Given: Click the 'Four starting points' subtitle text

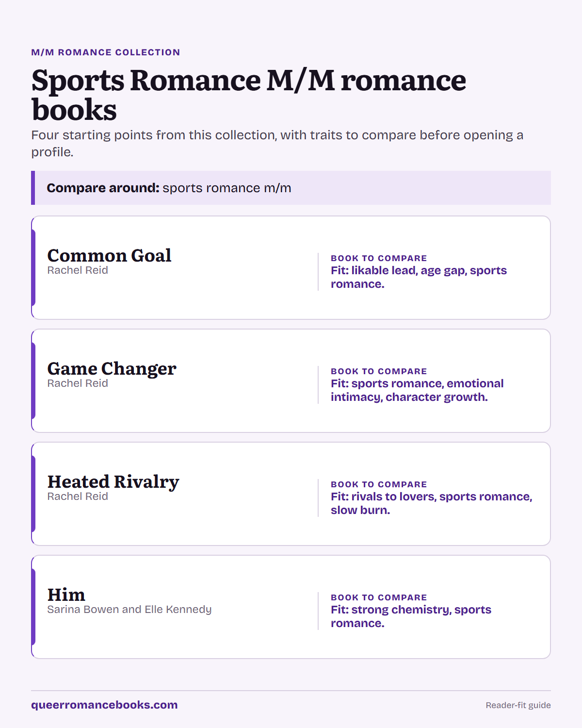Looking at the screenshot, I should [277, 143].
